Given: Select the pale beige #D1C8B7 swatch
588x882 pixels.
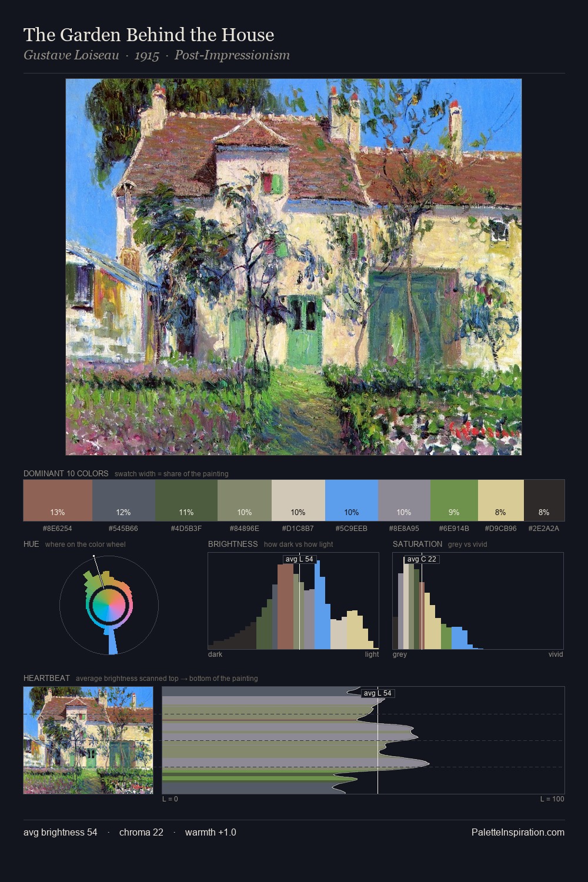Looking at the screenshot, I should click(x=298, y=500).
